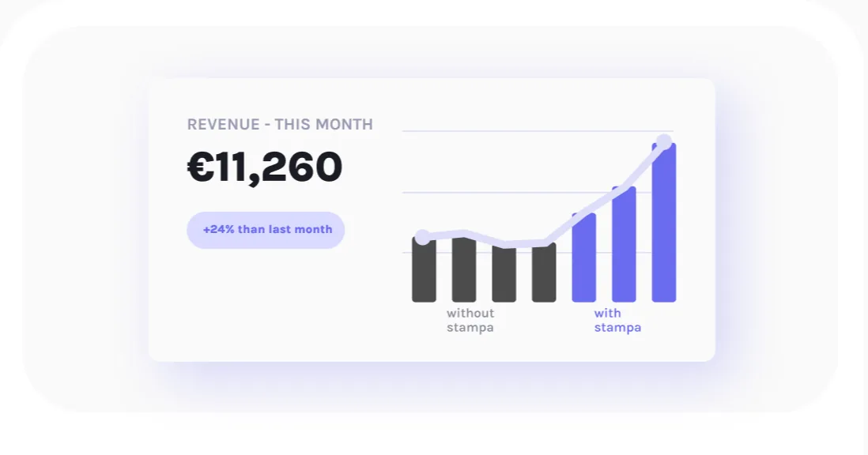868x455 pixels.
Task: Select the second dark gray bar
Action: point(464,269)
